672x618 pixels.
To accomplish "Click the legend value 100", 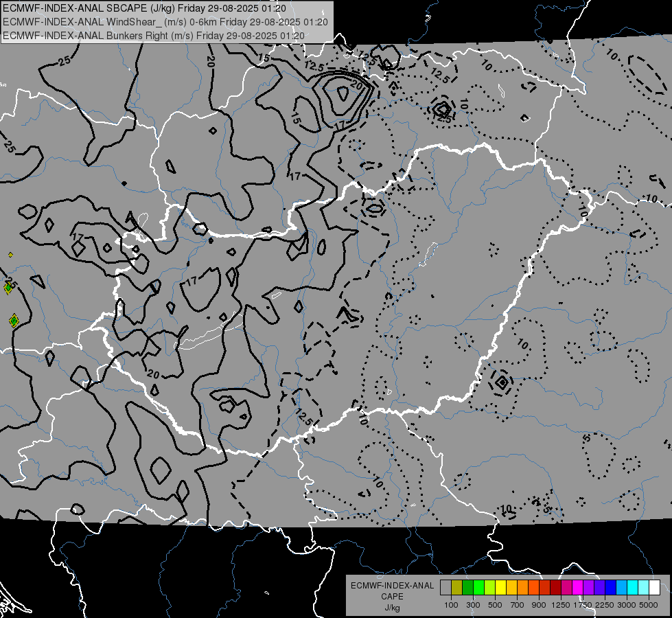I will 451,605.
